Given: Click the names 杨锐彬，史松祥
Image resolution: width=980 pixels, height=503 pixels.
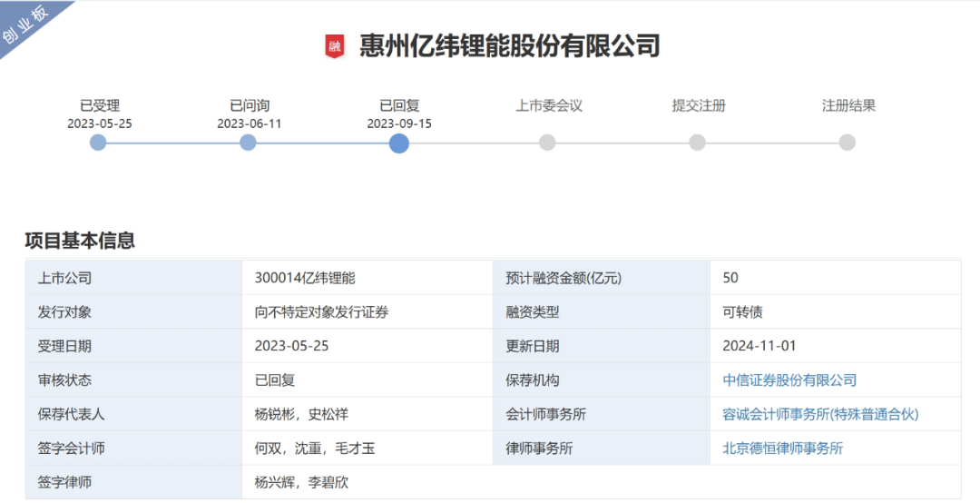Looking at the screenshot, I should pyautogui.click(x=301, y=414).
